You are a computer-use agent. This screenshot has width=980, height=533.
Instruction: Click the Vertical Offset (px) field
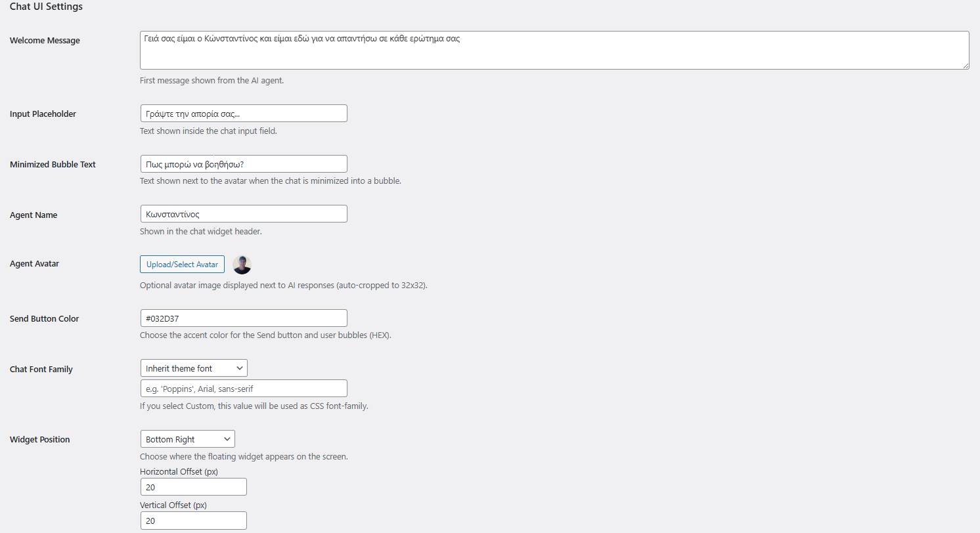[193, 521]
